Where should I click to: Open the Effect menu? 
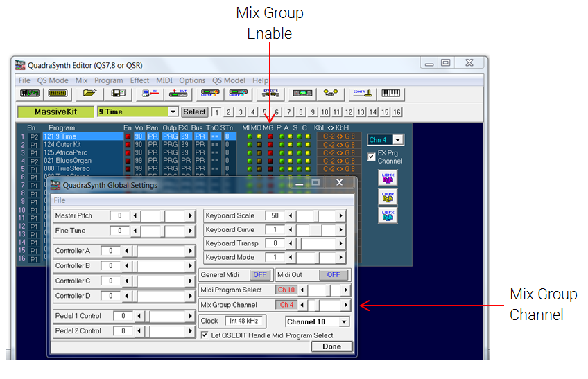tap(139, 80)
